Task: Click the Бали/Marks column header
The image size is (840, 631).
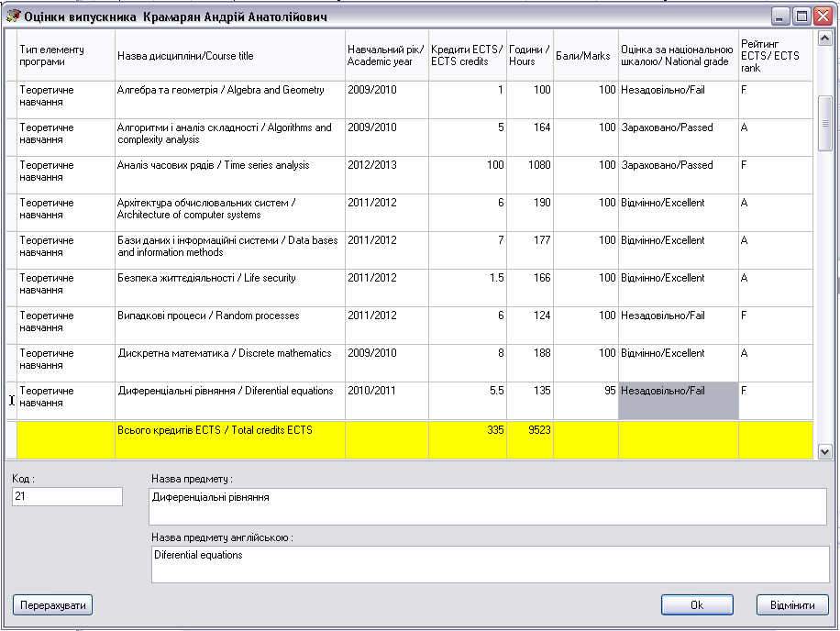Action: [x=586, y=56]
